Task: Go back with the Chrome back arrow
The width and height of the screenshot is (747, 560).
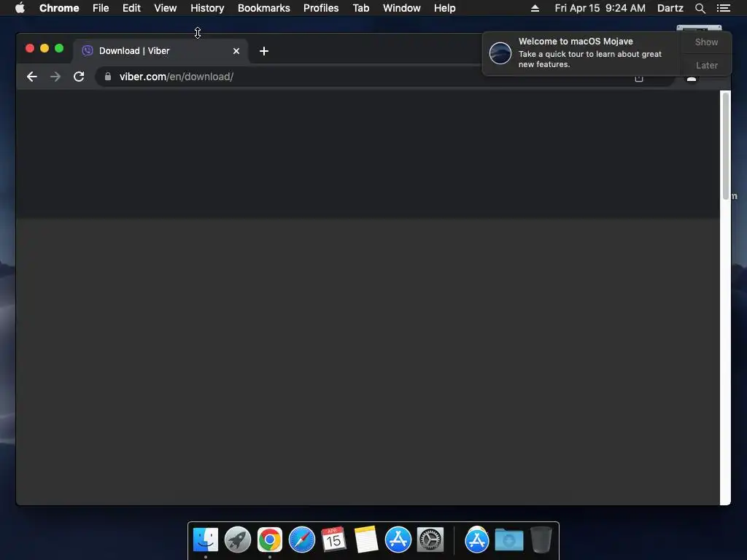Action: [x=32, y=77]
